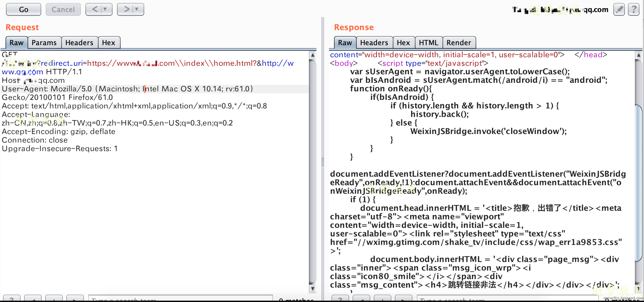Go back to previous request with < arrow
644x302 pixels.
pos(95,9)
